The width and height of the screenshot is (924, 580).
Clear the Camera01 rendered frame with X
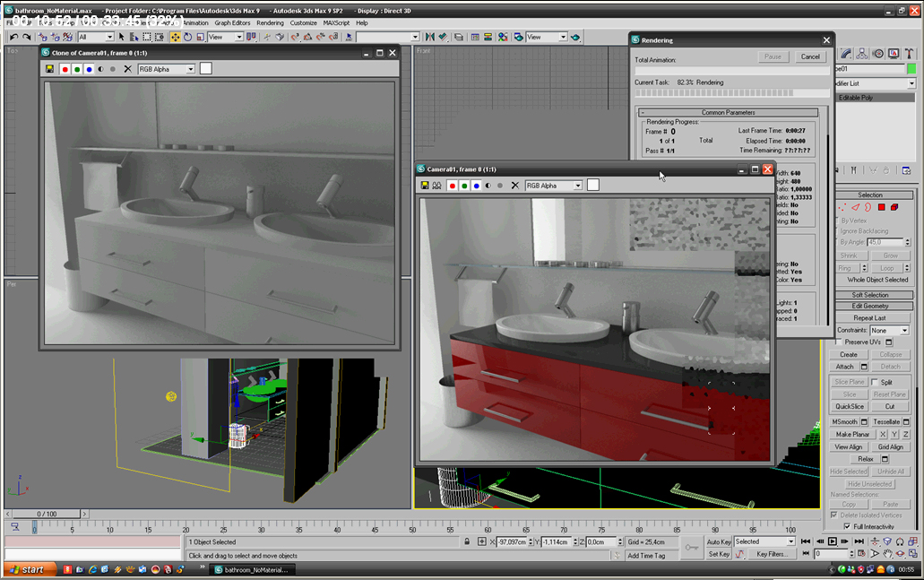[x=514, y=186]
